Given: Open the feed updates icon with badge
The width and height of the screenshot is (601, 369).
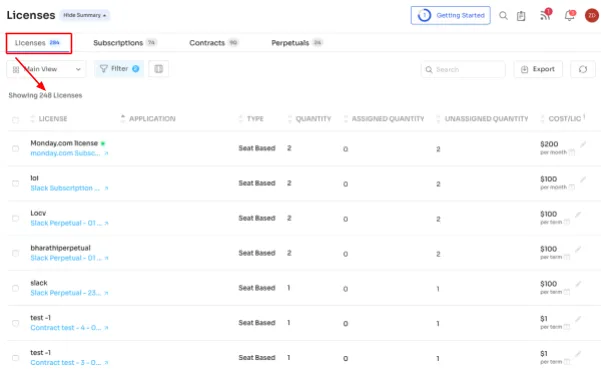Looking at the screenshot, I should tap(545, 15).
